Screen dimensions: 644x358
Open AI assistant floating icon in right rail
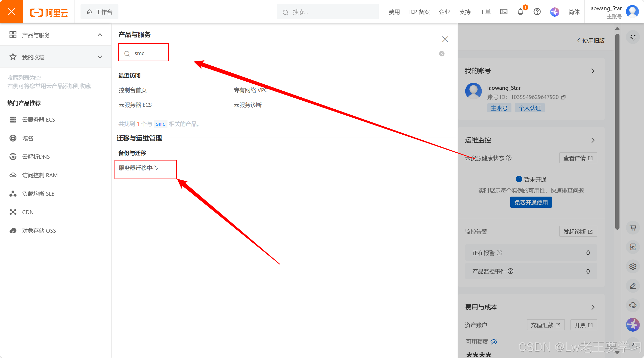tap(633, 324)
